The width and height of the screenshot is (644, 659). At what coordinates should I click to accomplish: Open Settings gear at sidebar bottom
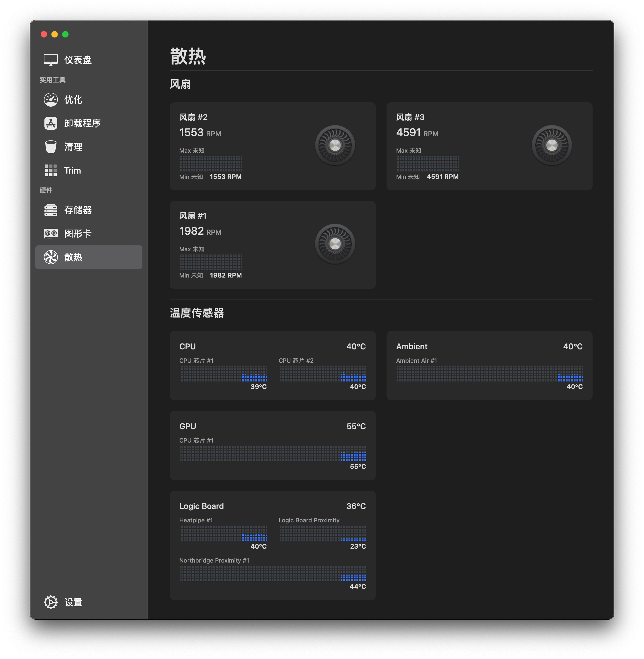(51, 602)
